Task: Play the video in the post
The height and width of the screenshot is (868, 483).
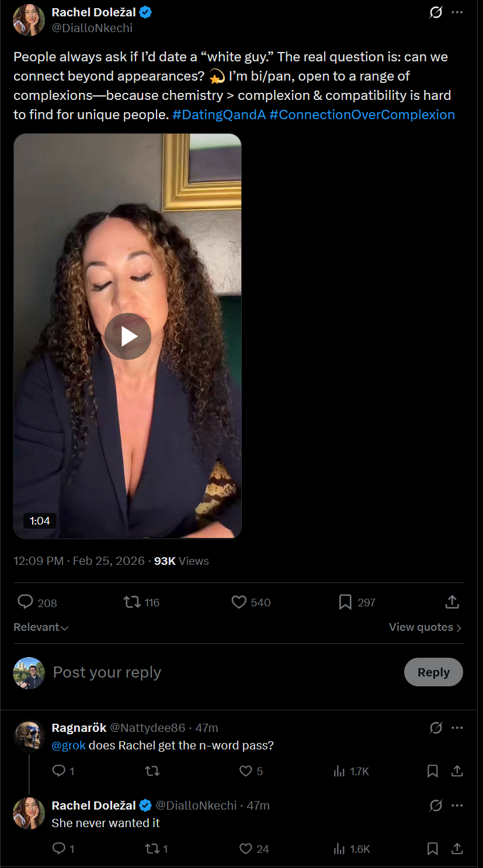Action: pyautogui.click(x=128, y=336)
